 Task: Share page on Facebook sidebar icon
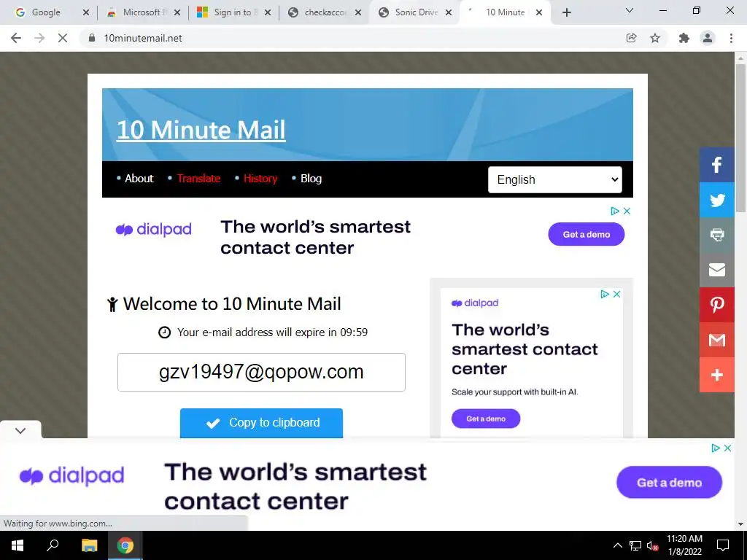pos(717,165)
